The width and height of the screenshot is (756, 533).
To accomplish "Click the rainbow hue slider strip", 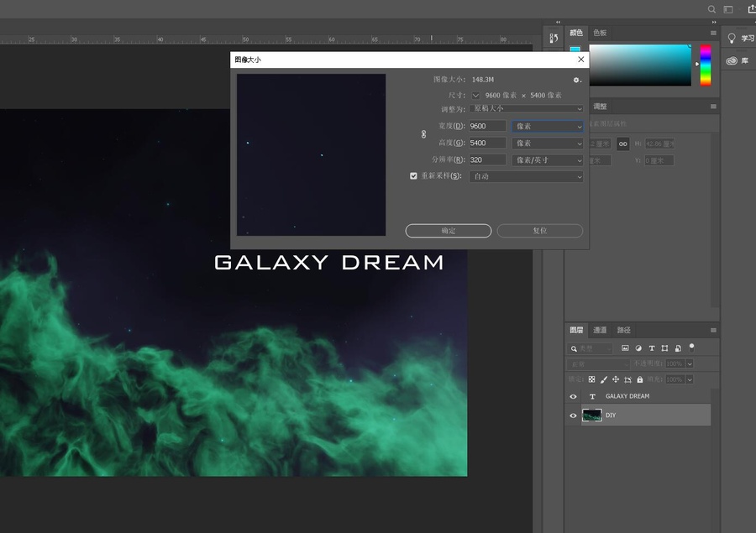I will (x=706, y=65).
